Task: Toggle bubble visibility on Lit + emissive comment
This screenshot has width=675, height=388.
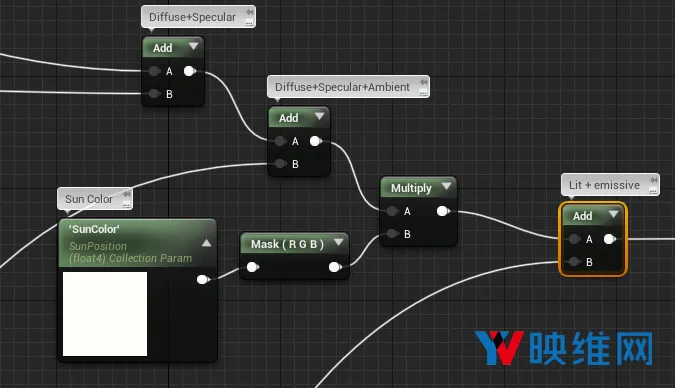Action: tap(653, 190)
